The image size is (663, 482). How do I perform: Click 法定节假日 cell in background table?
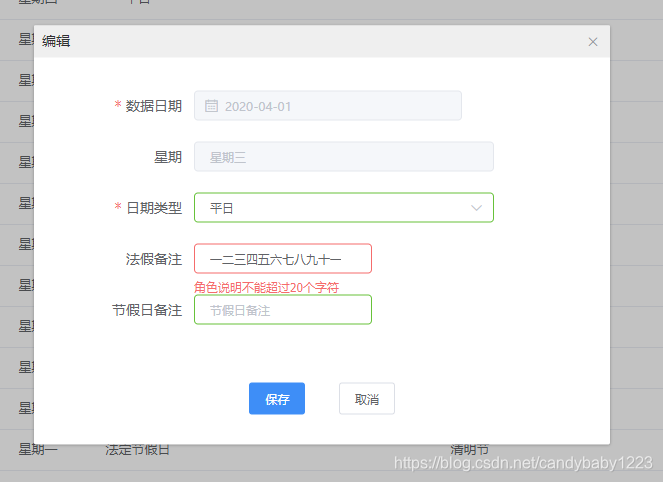137,449
